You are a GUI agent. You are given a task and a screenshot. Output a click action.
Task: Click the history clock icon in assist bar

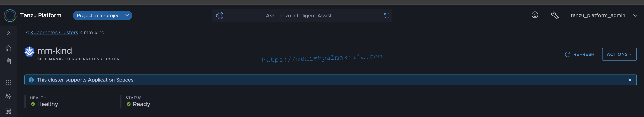coord(387,15)
